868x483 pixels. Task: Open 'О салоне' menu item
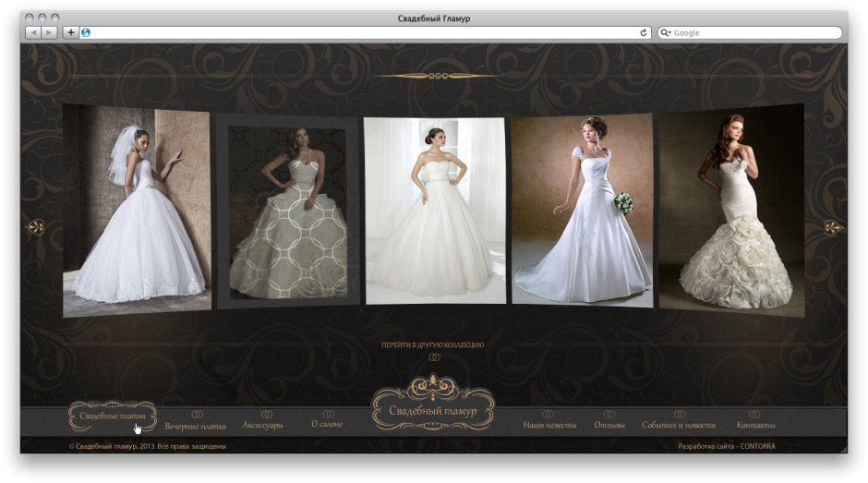click(327, 424)
